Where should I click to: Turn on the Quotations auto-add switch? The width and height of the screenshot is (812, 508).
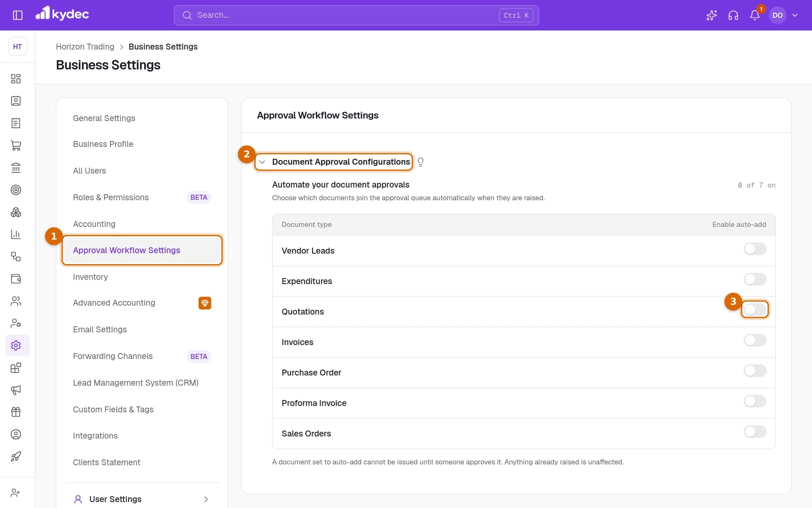pyautogui.click(x=755, y=310)
